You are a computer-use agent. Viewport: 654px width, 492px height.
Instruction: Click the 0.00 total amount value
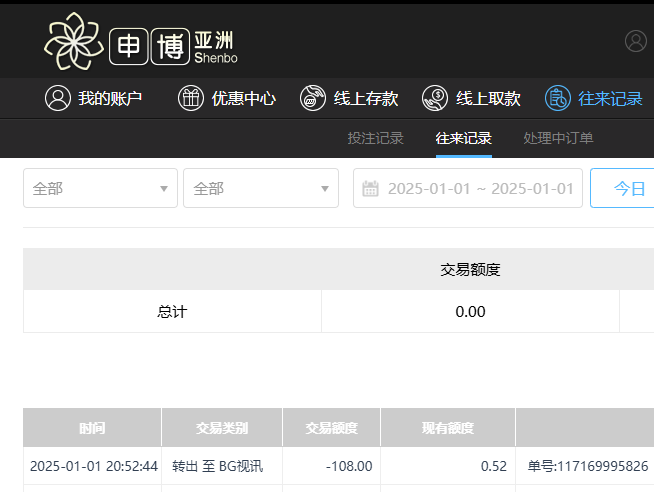[x=470, y=311]
